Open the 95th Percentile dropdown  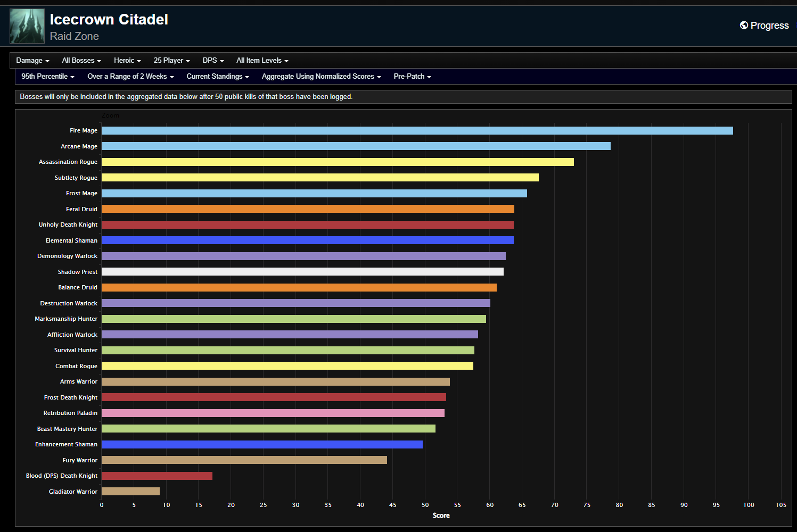point(47,76)
